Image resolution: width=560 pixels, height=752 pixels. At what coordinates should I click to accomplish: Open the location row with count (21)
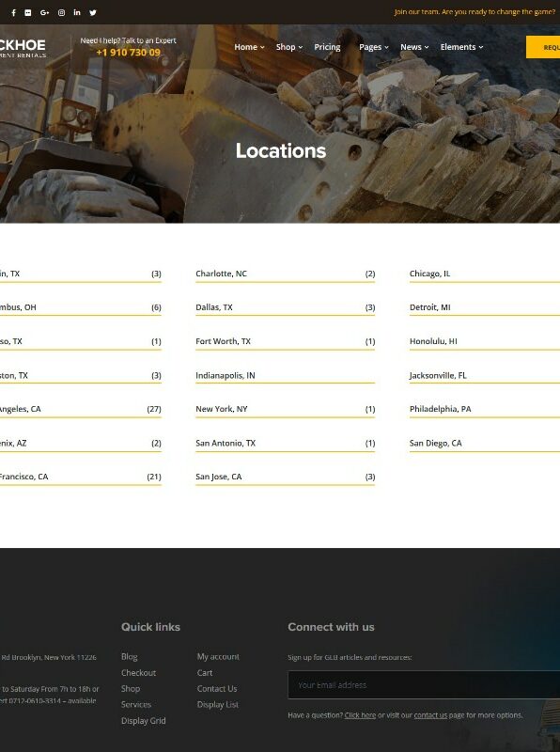click(x=81, y=477)
